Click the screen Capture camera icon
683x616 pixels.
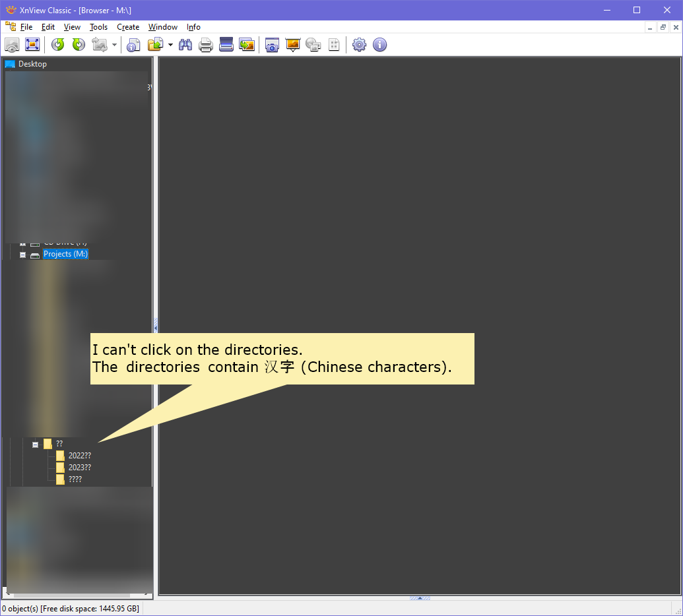click(x=272, y=44)
